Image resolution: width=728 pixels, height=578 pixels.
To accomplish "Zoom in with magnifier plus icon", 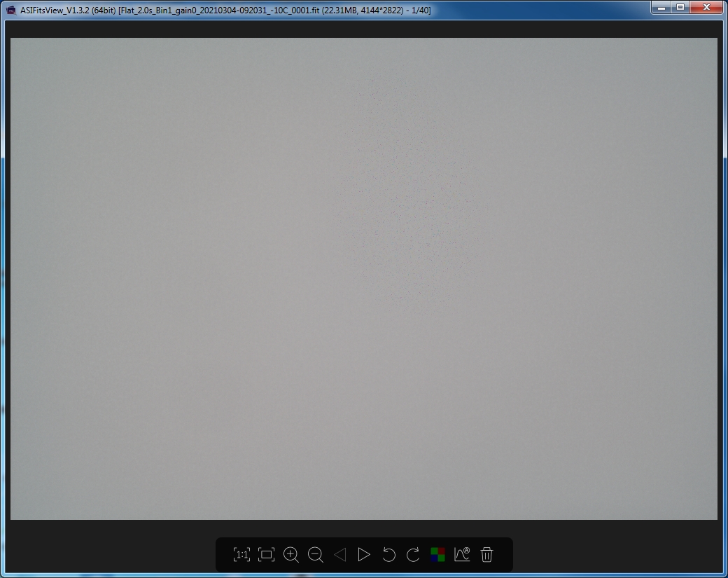I will click(x=291, y=554).
